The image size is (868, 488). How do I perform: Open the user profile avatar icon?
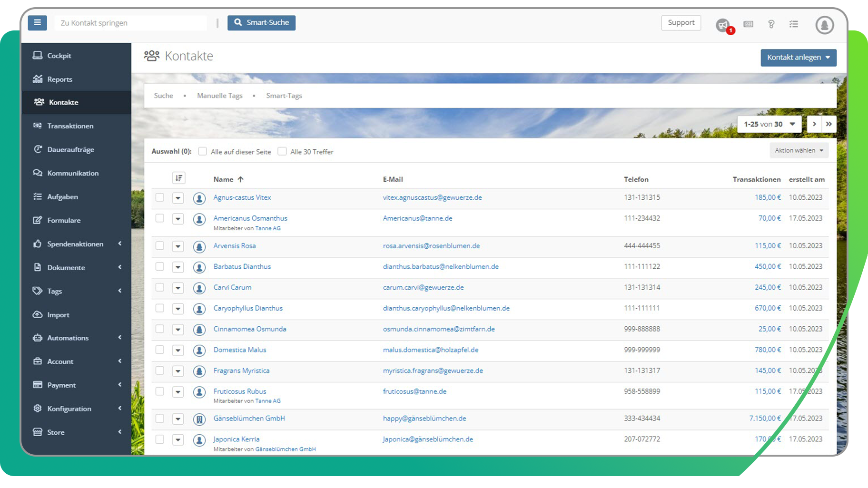pyautogui.click(x=825, y=25)
